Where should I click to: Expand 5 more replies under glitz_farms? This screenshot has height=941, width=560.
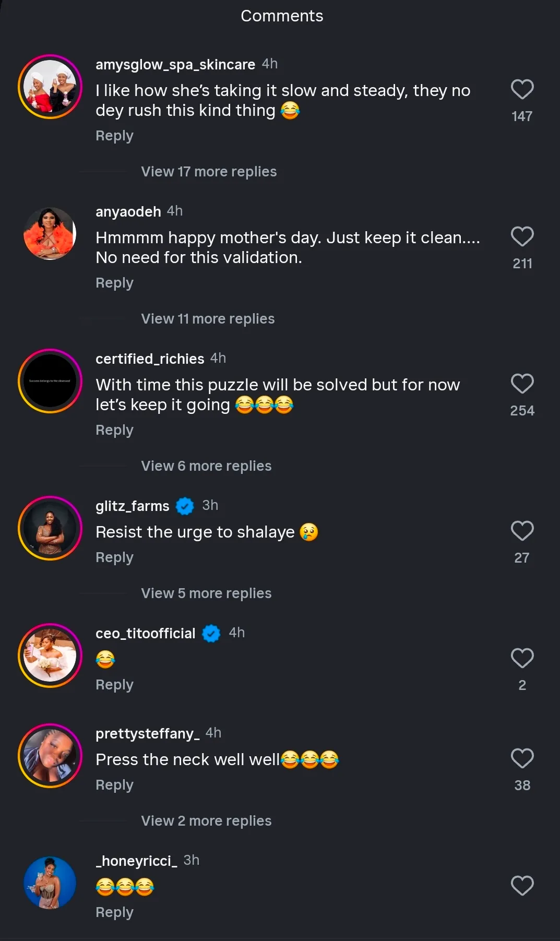[x=206, y=593]
